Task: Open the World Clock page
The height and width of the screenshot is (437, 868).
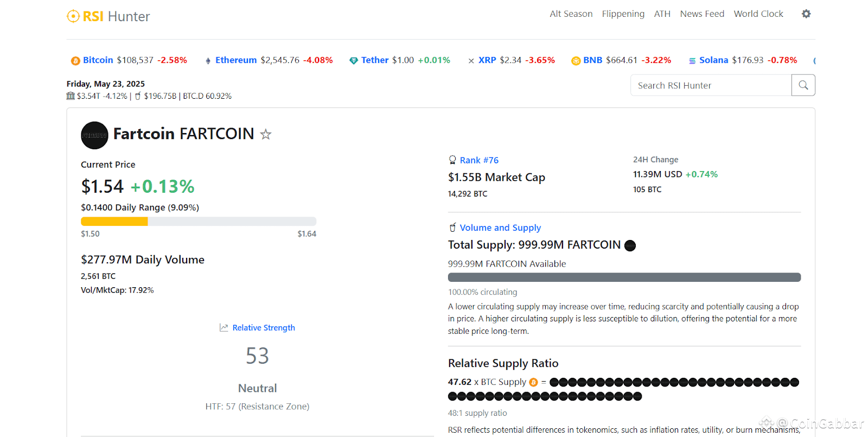Action: (758, 14)
